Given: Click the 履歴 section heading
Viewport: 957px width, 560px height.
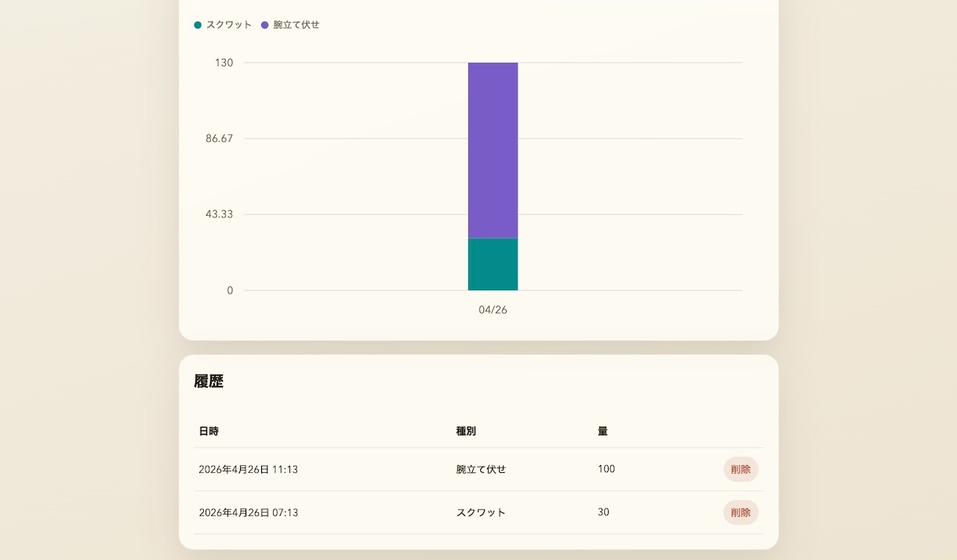Looking at the screenshot, I should (209, 382).
